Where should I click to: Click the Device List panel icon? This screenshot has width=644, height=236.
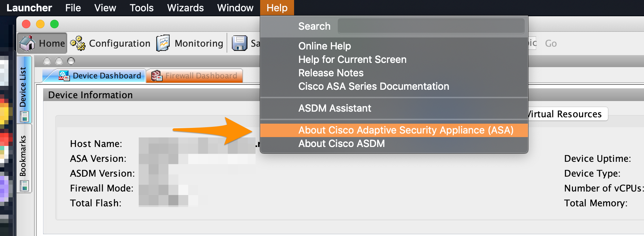coord(24,116)
